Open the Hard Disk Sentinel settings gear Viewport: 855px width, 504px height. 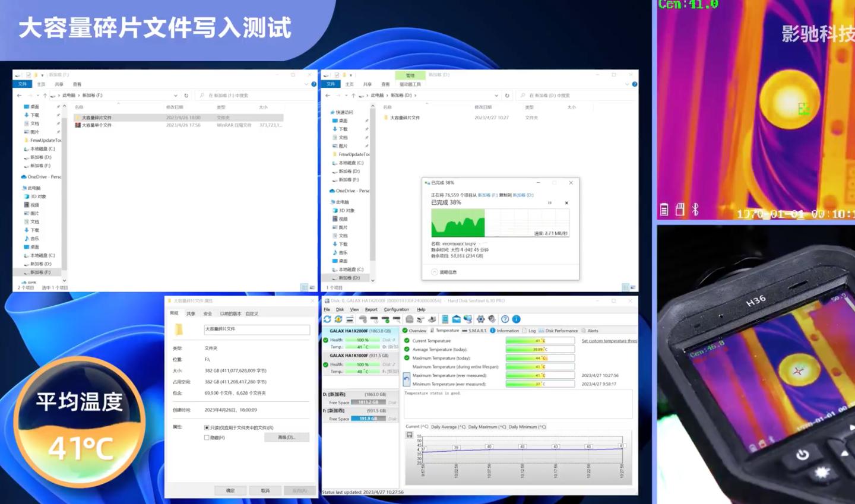click(480, 319)
